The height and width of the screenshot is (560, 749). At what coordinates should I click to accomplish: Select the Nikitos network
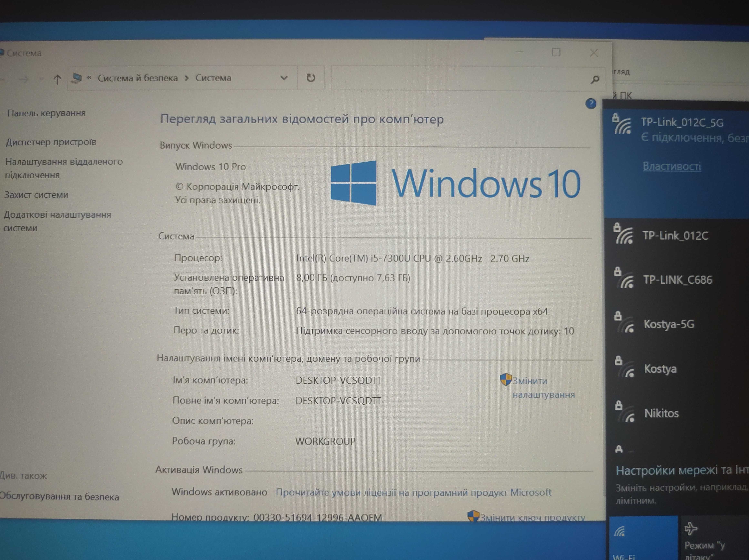tap(677, 413)
